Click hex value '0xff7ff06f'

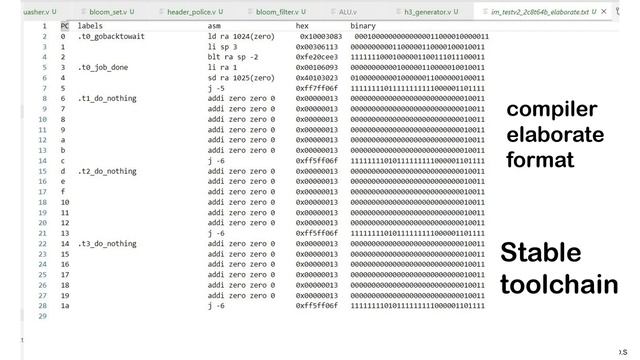tap(317, 88)
